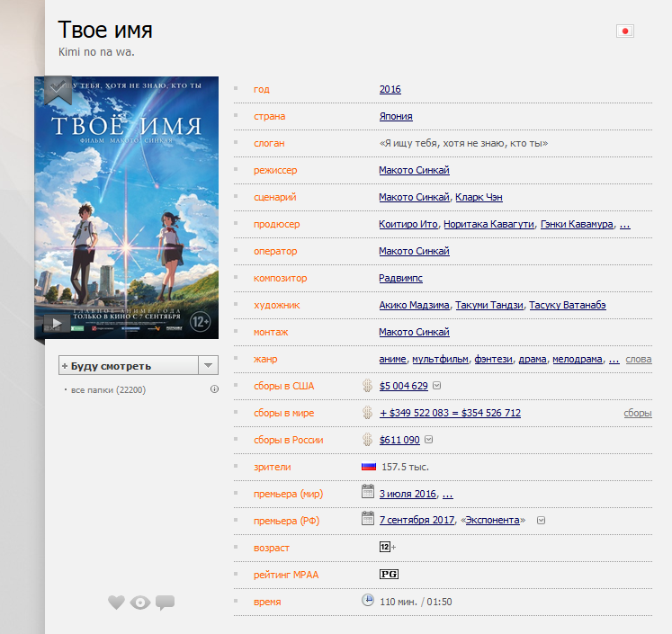Click the Russian flag icon in зрители row
The width and height of the screenshot is (672, 634).
[369, 466]
